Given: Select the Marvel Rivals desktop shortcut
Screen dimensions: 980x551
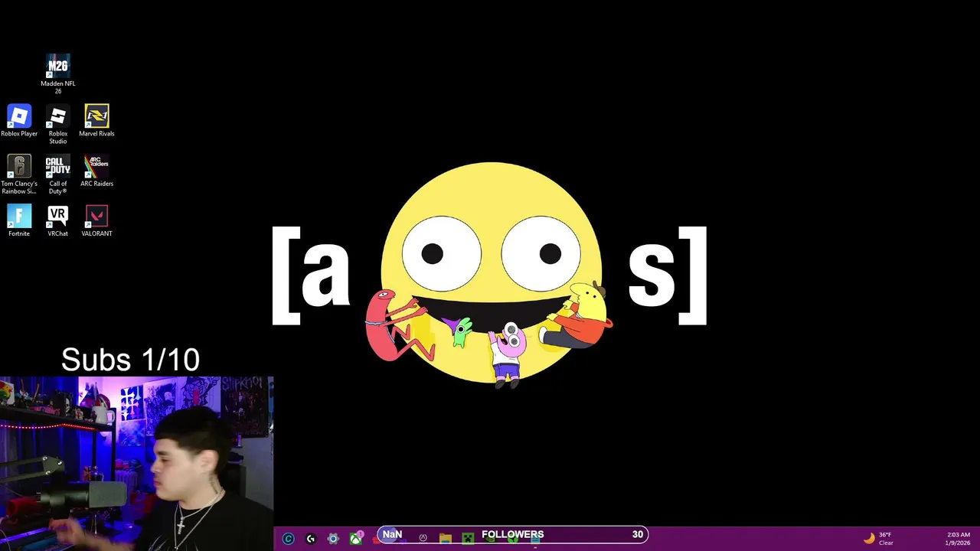Looking at the screenshot, I should pos(96,121).
